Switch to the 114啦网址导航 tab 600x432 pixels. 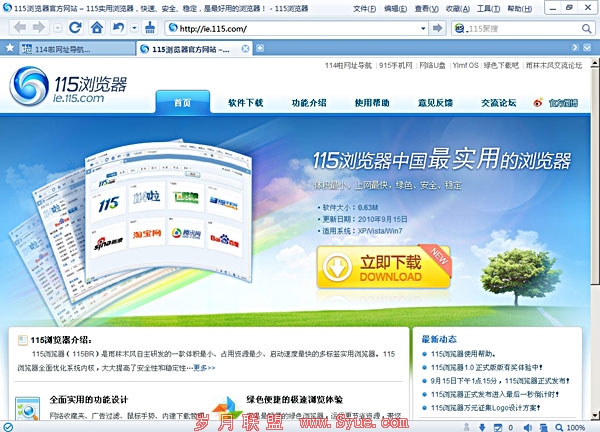[77, 49]
